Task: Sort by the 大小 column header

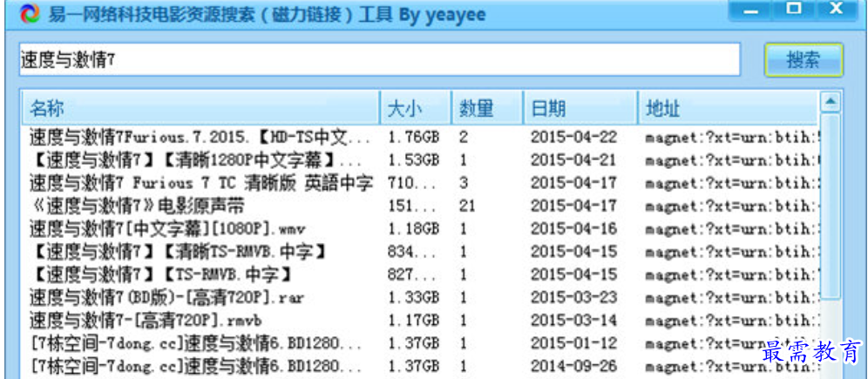Action: 416,107
